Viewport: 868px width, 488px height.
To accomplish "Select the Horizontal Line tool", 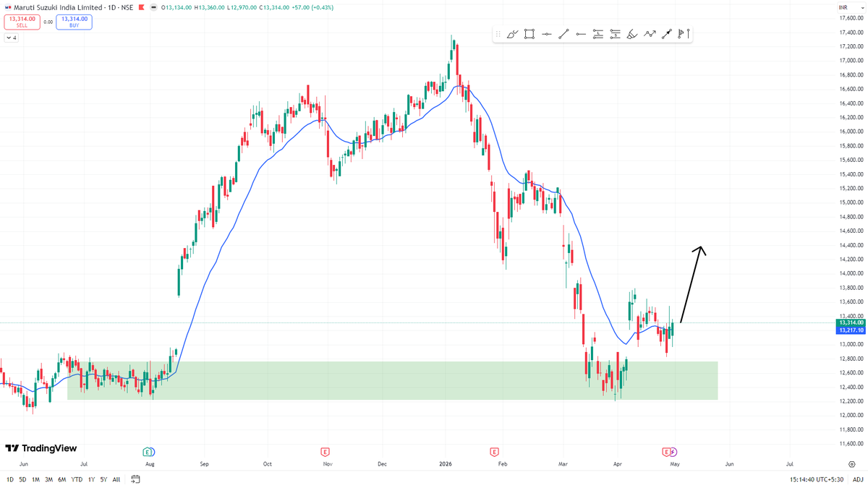I will (x=547, y=34).
